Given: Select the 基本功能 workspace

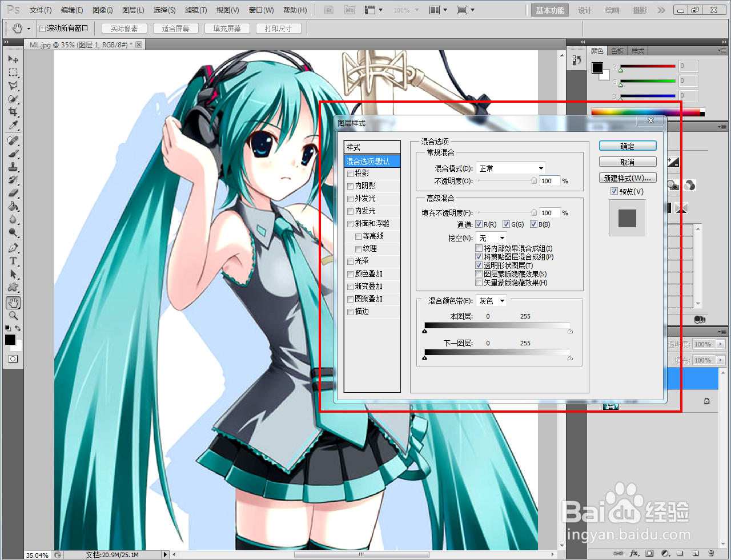Looking at the screenshot, I should coord(550,10).
